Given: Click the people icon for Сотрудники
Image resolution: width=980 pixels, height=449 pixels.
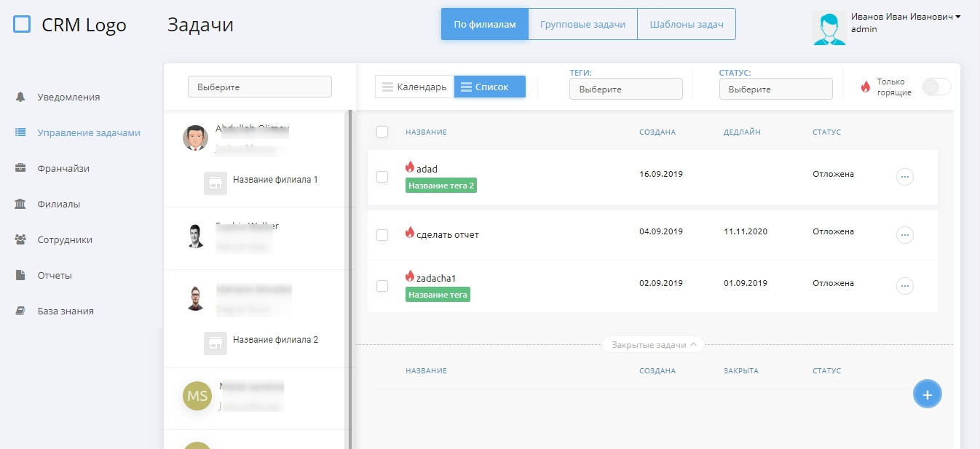Looking at the screenshot, I should click(20, 239).
